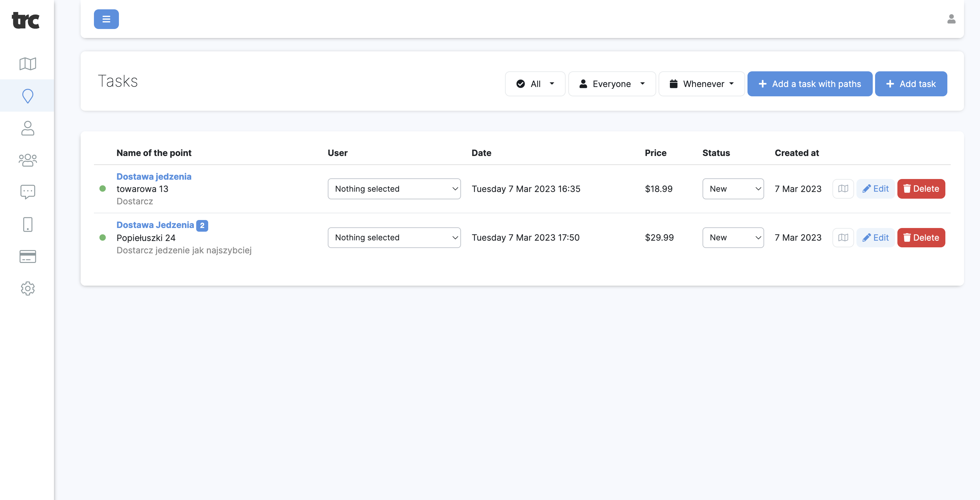
Task: Select the tasks pin icon in sidebar
Action: (27, 96)
